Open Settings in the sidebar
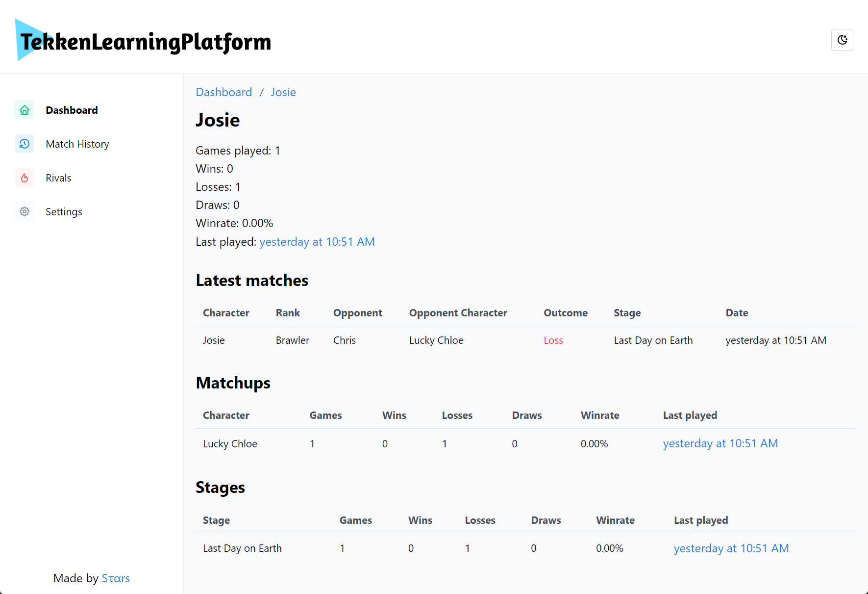 (x=64, y=211)
